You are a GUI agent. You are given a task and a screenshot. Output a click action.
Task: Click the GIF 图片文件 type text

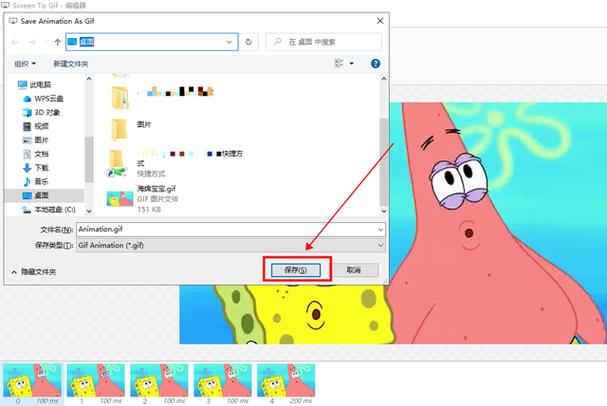[x=158, y=199]
